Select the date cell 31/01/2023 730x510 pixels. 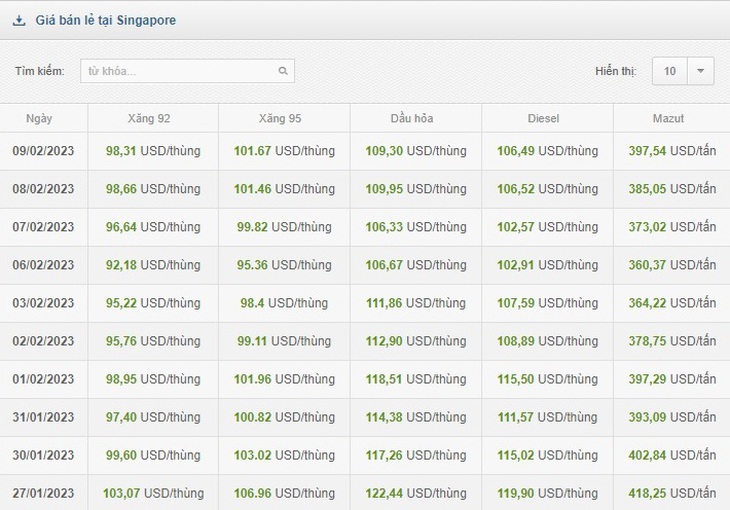click(43, 417)
